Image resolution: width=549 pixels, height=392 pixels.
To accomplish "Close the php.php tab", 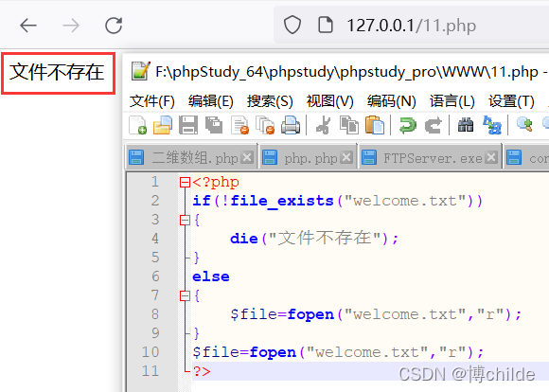I will [x=346, y=157].
